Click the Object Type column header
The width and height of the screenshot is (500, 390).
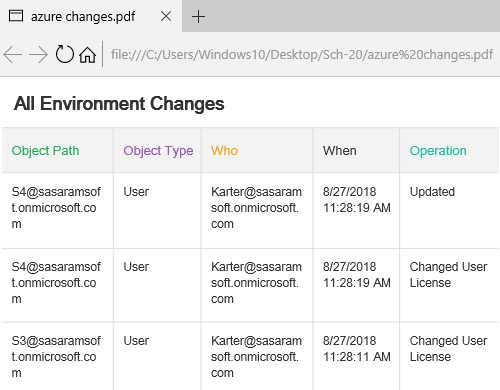[158, 151]
